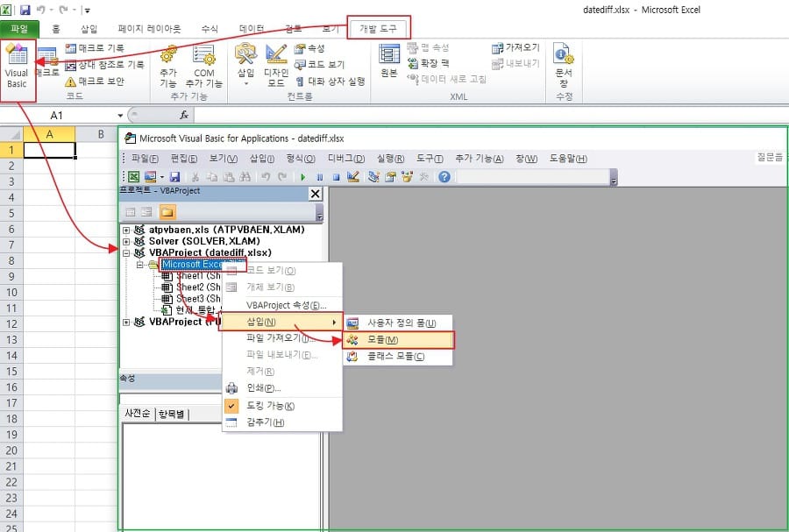Select Sheet2 in project tree
789x532 pixels.
tap(198, 287)
